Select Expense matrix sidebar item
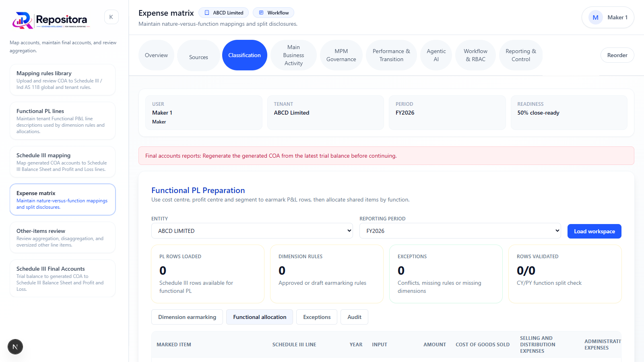 (x=62, y=200)
